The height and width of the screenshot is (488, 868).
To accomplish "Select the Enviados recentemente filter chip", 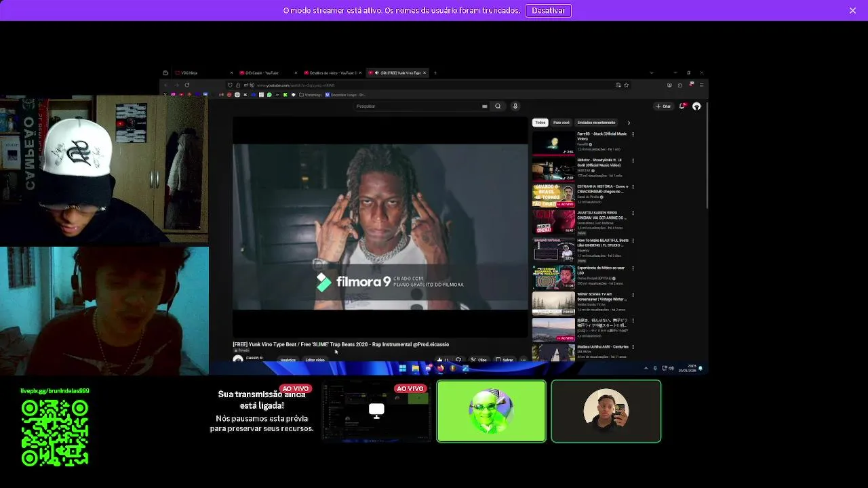I will [596, 123].
